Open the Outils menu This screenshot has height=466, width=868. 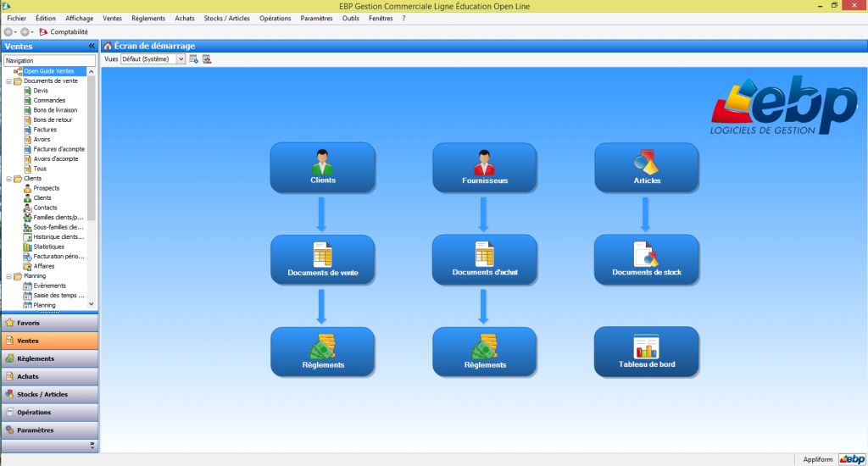coord(350,19)
